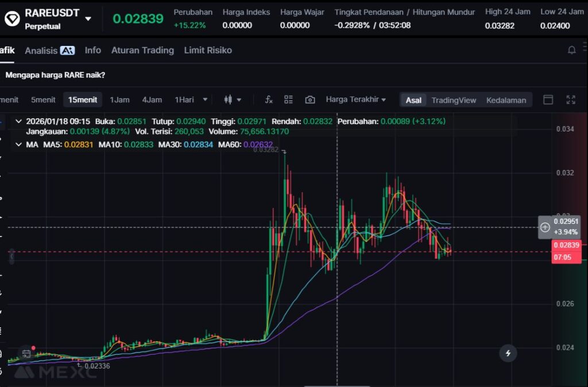Open the calendar events icon on chart
The image size is (588, 387).
point(26,353)
